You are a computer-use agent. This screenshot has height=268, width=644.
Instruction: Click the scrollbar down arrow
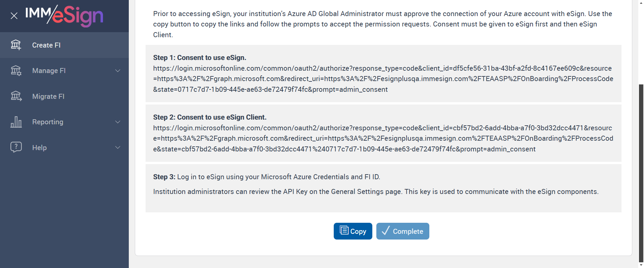(641, 265)
